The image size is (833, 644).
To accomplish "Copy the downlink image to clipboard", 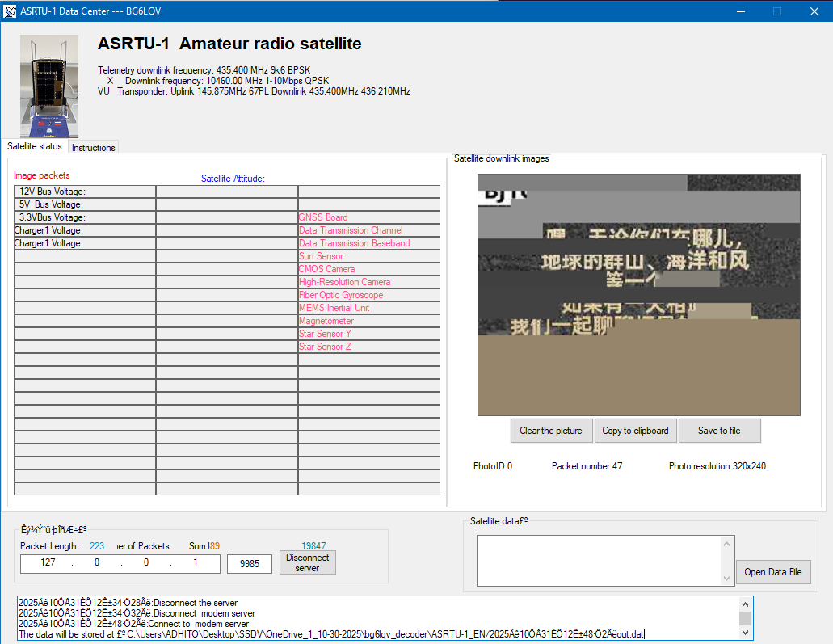I will click(x=635, y=431).
